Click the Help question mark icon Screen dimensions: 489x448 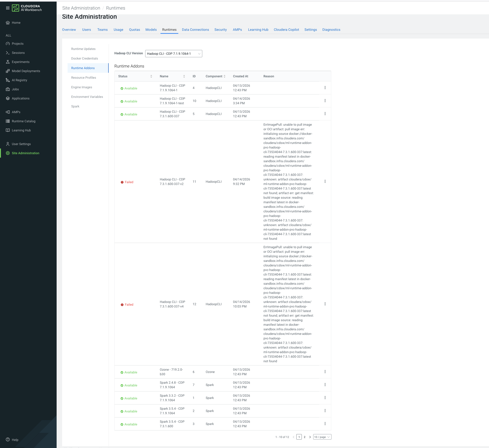click(x=8, y=440)
